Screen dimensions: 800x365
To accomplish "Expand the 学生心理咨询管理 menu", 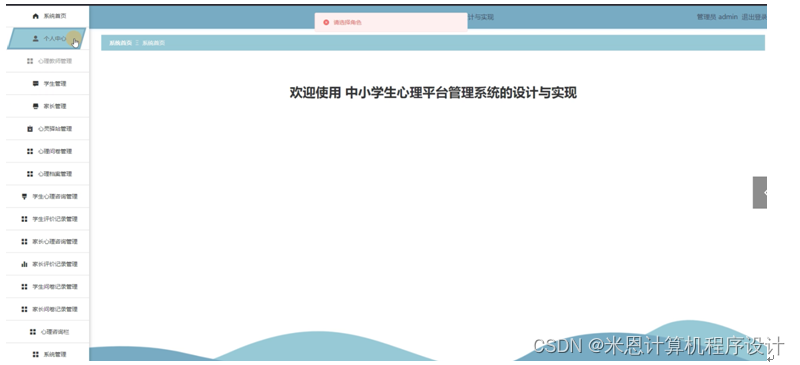I will tap(48, 197).
